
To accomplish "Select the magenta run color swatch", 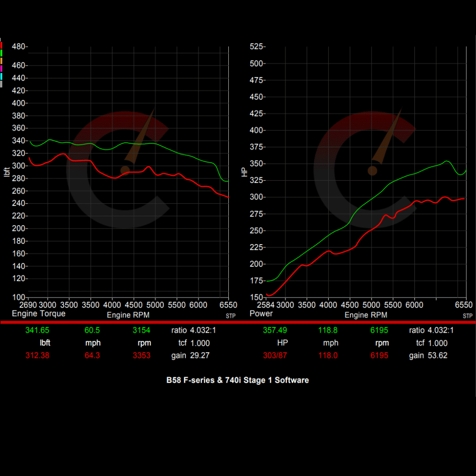I will click(2, 68).
